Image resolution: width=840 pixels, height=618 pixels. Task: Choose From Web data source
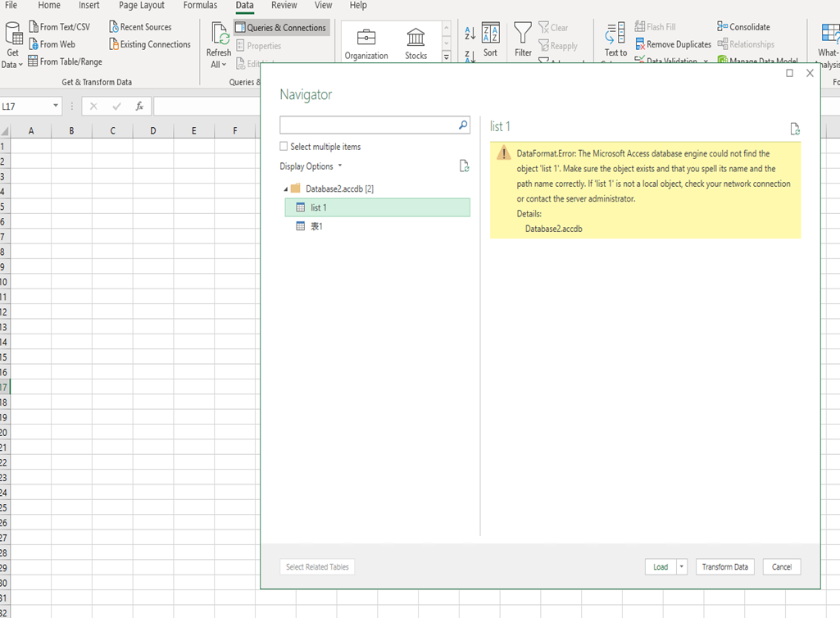[52, 44]
